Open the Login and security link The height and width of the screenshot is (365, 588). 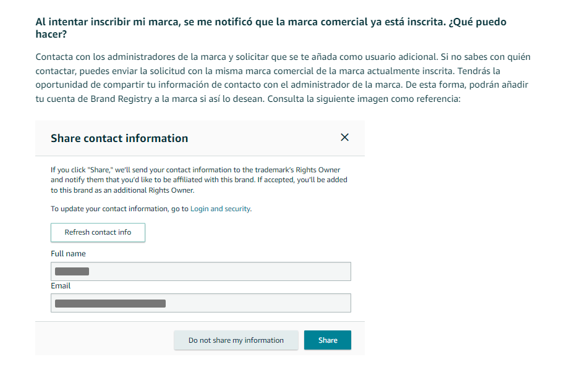(221, 209)
